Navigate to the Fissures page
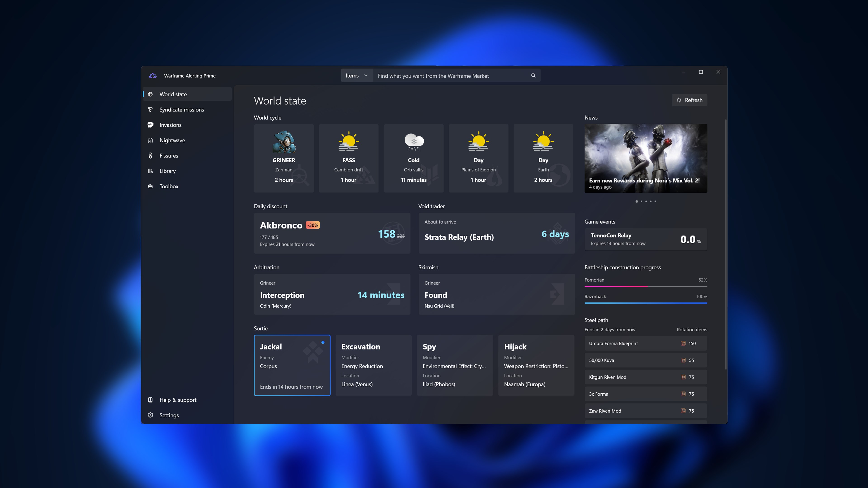 [x=187, y=156]
